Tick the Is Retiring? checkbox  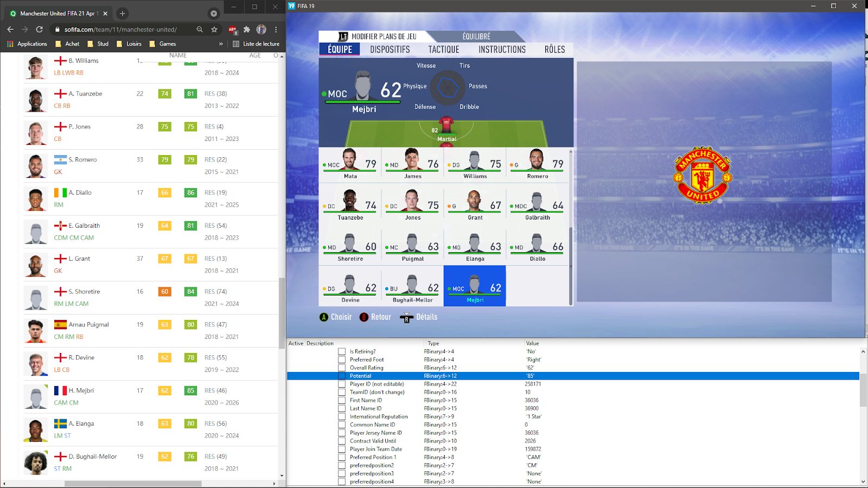(x=342, y=351)
